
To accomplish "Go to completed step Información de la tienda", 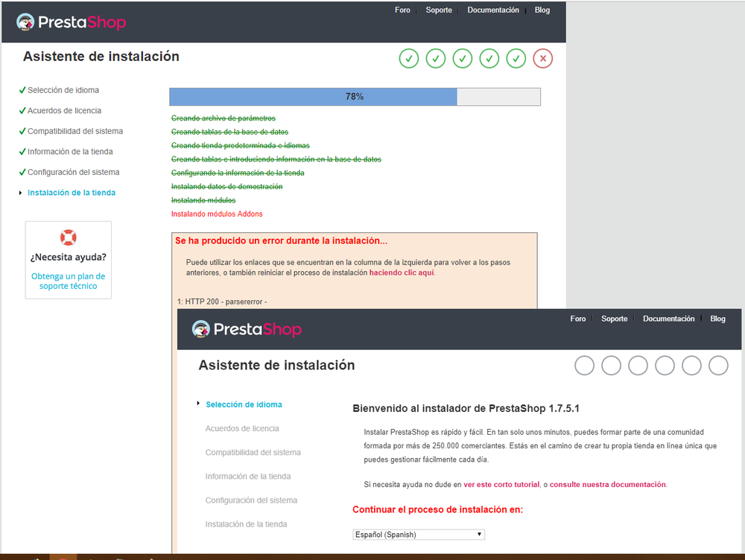I will [x=70, y=151].
